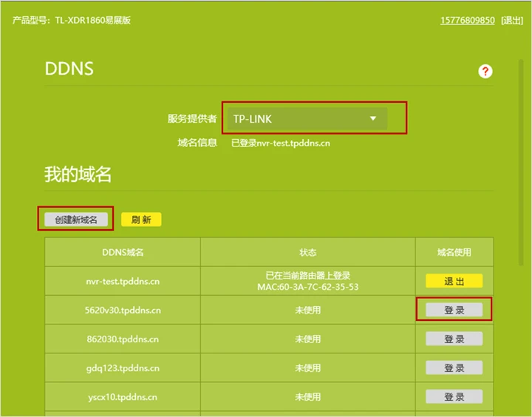Click 登录 button for 5620v30.tpddns.cn
The image size is (532, 417).
[x=454, y=310]
